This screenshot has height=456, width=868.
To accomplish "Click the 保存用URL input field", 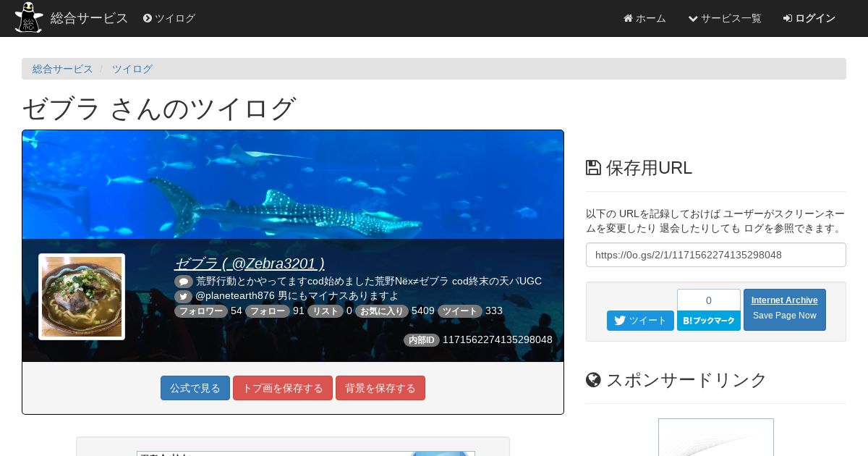I will (x=716, y=255).
